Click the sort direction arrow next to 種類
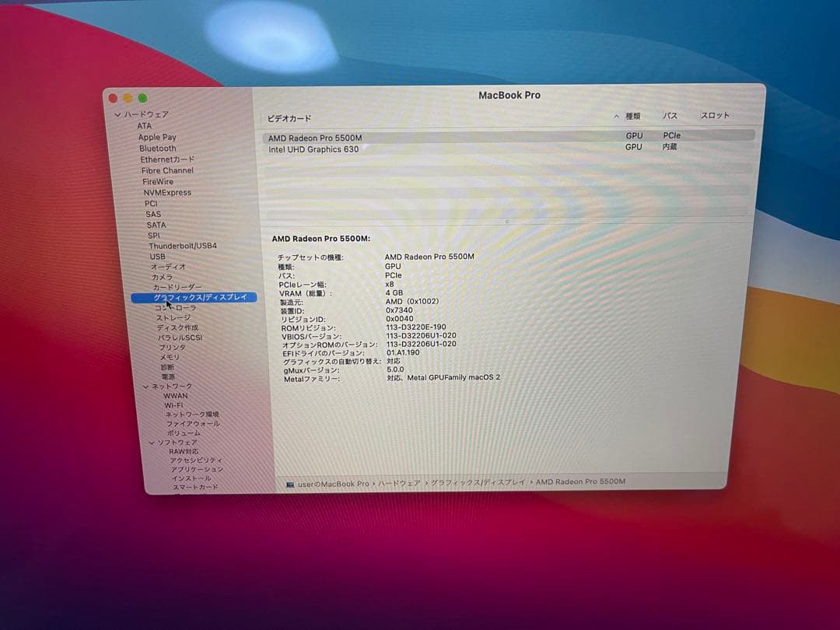Viewport: 840px width, 630px height. click(x=617, y=115)
